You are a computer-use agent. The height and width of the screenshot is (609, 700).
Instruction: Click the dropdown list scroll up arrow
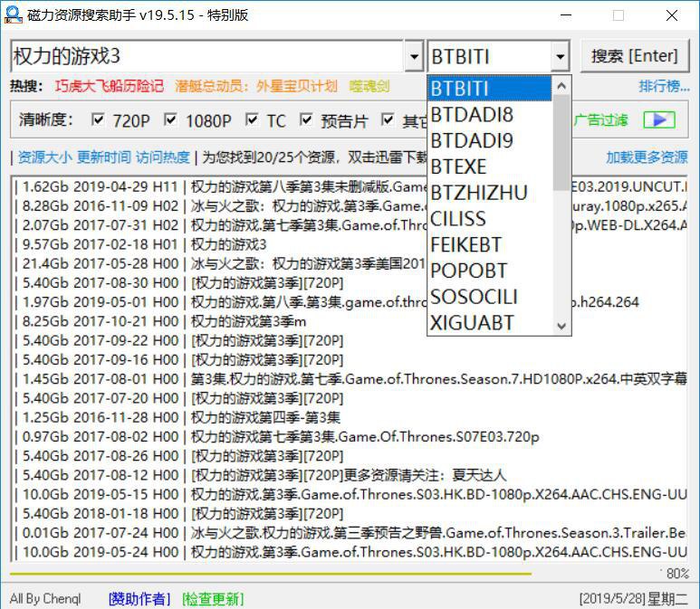coord(561,85)
